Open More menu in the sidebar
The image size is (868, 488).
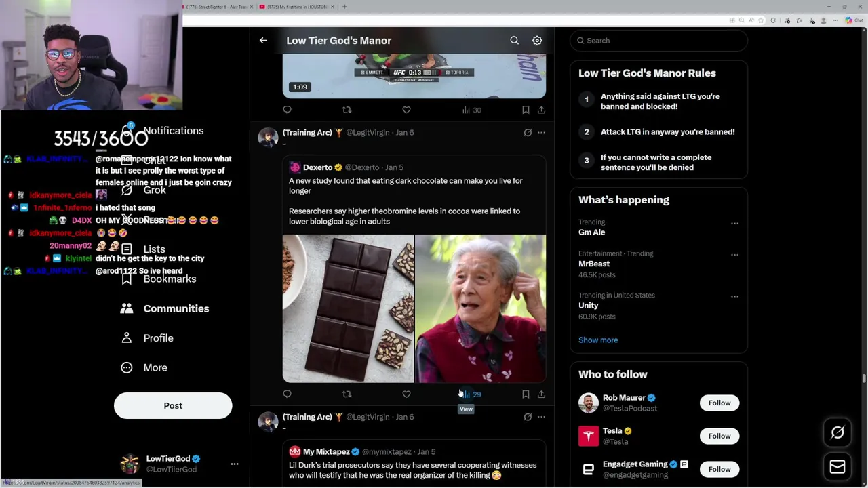pos(144,367)
